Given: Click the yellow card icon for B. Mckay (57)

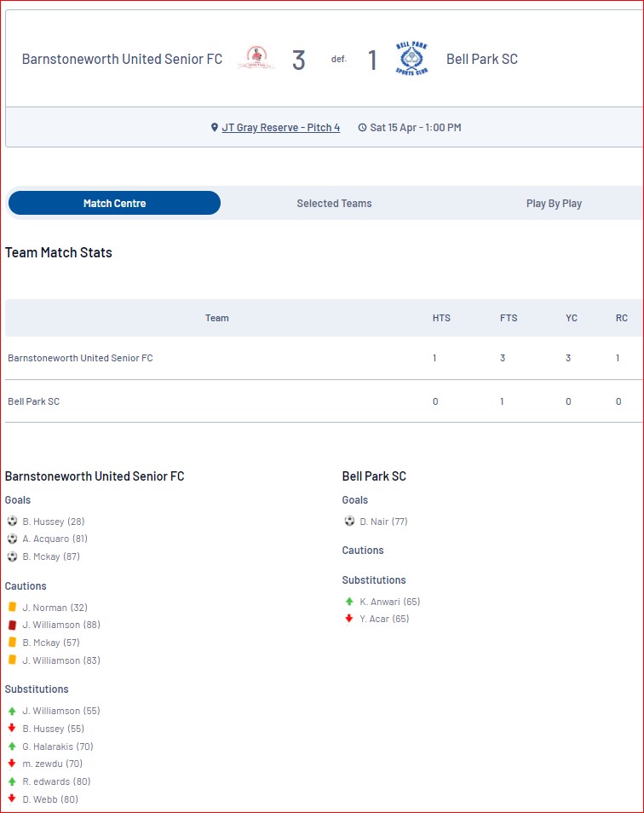Looking at the screenshot, I should tap(13, 642).
